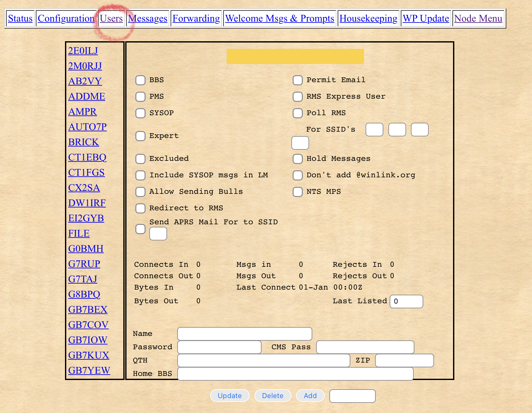The image size is (532, 413).
Task: Check the Excluded checkbox
Action: (x=140, y=159)
